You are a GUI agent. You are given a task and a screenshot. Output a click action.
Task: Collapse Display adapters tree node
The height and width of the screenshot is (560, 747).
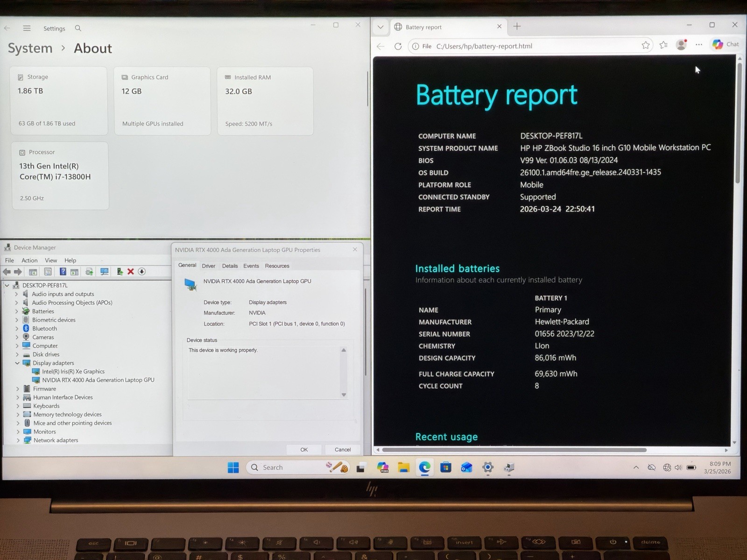[x=17, y=363]
